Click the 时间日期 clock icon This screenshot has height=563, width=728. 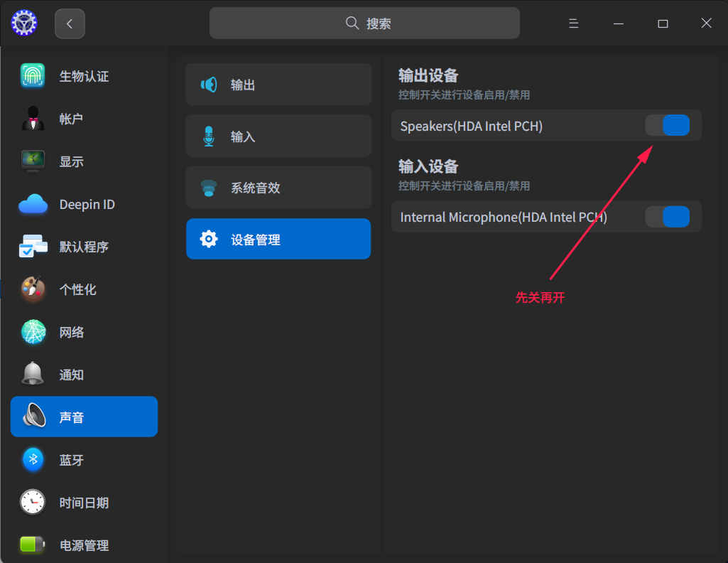(33, 502)
